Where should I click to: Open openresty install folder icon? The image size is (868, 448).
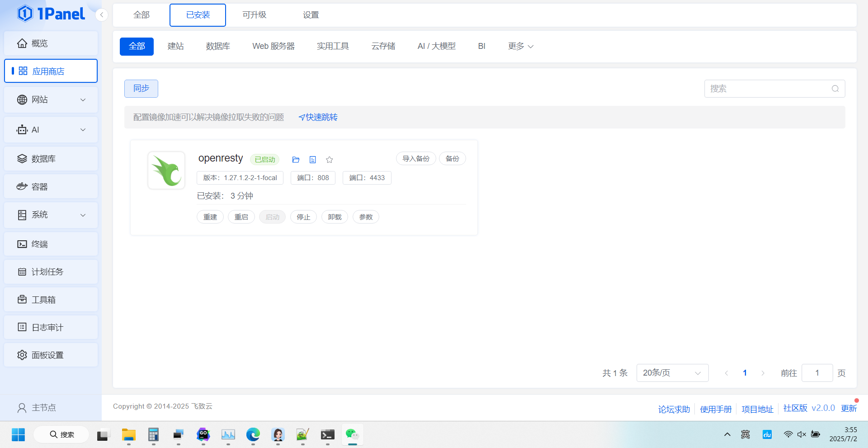(296, 160)
